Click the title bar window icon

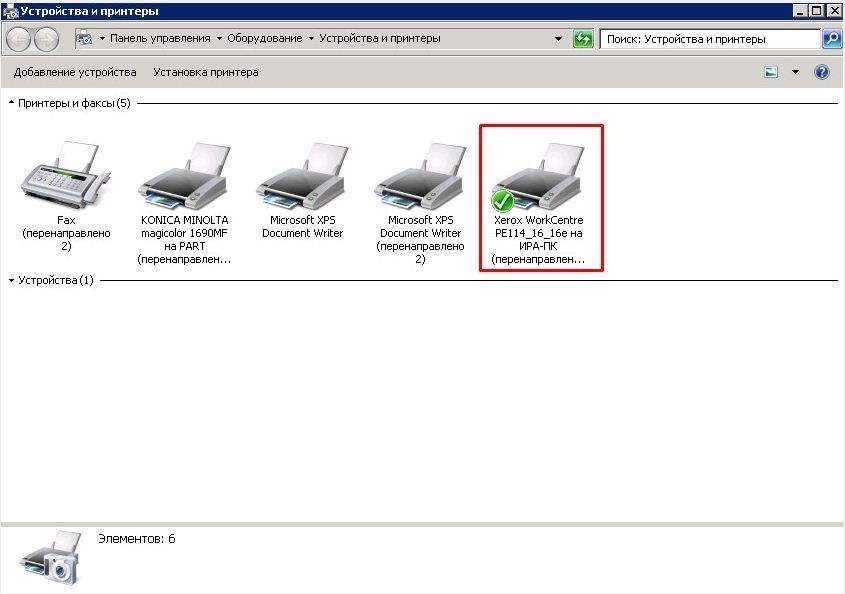tap(11, 11)
